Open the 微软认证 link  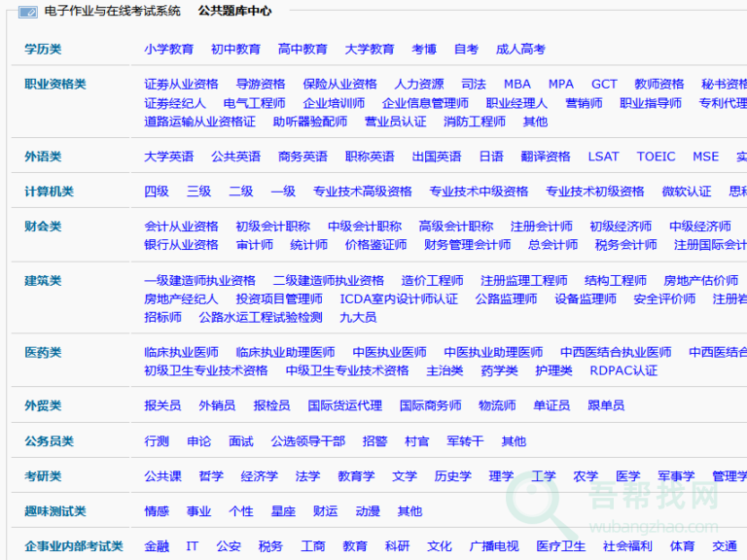tap(686, 192)
